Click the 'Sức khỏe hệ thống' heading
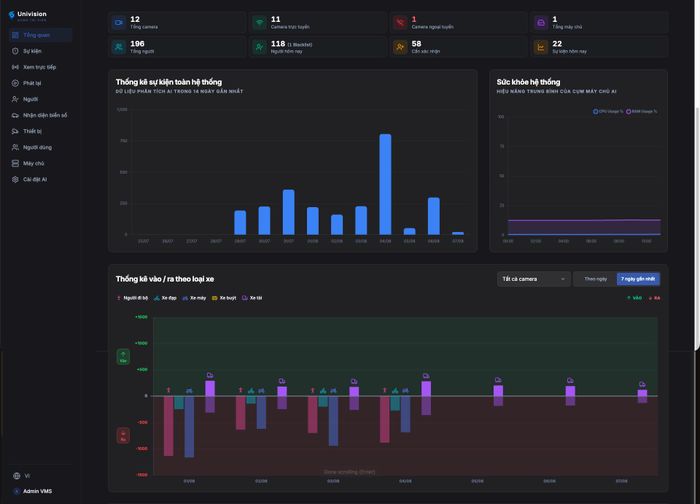 click(x=528, y=82)
